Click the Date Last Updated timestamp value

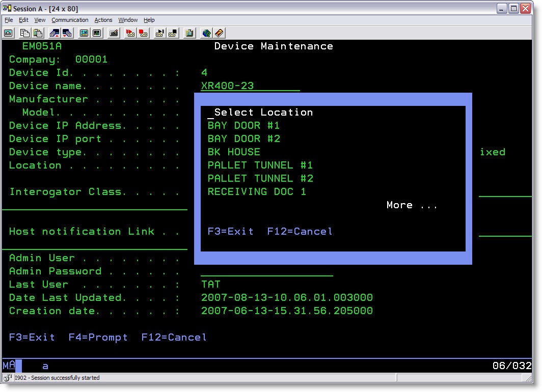287,297
